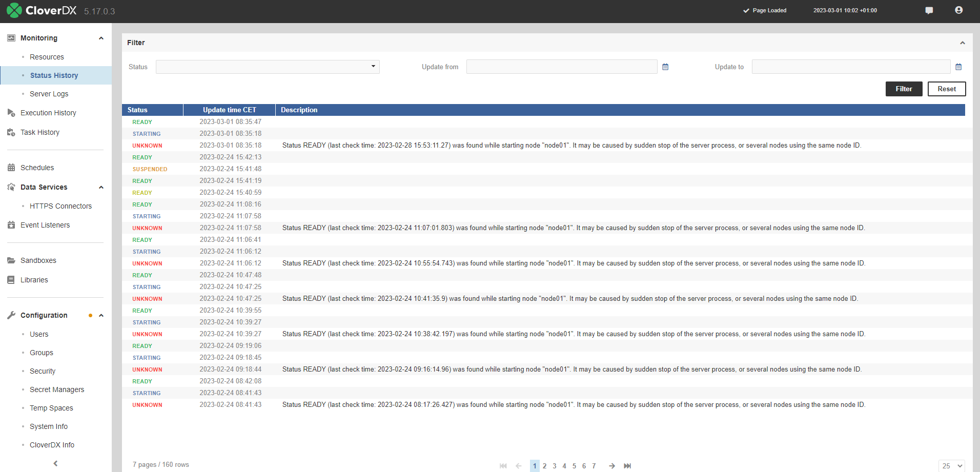Go to page 3
Viewport: 980px width, 472px height.
554,466
